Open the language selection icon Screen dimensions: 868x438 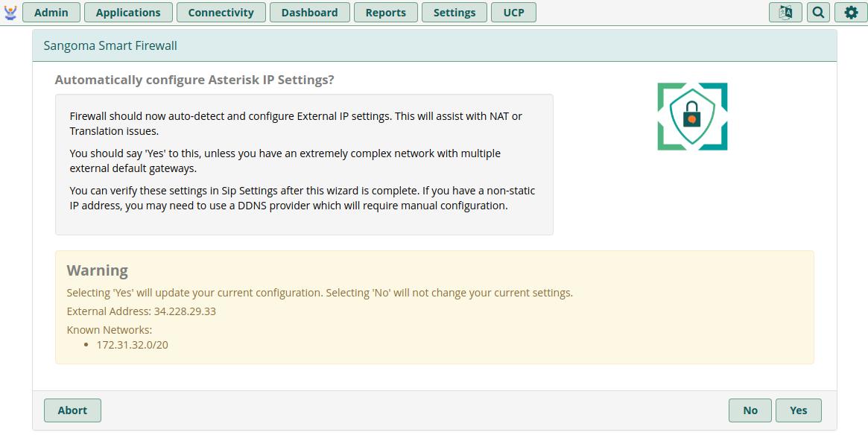coord(785,13)
